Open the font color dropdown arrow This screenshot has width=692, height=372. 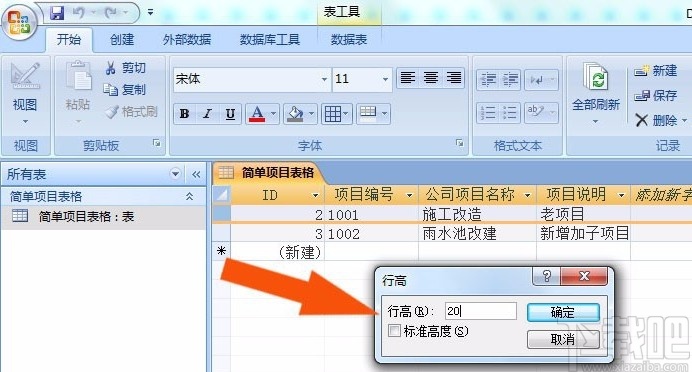[274, 114]
